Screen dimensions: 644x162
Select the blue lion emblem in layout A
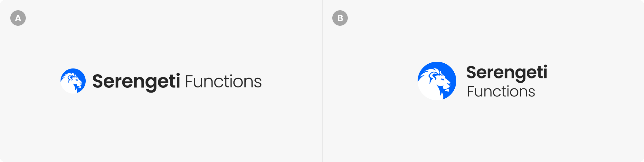73,81
